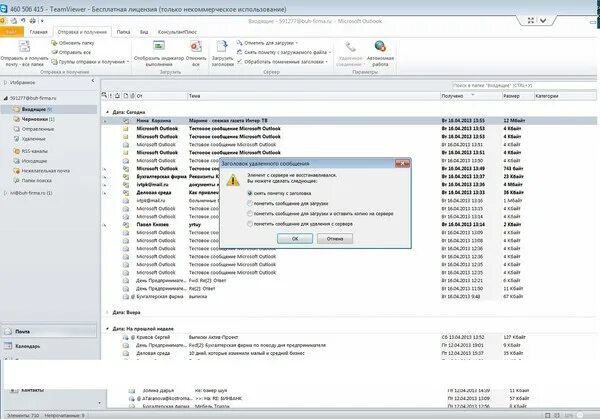Open Отметить для загрузки dropdown
The width and height of the screenshot is (600, 420).
pyautogui.click(x=267, y=43)
